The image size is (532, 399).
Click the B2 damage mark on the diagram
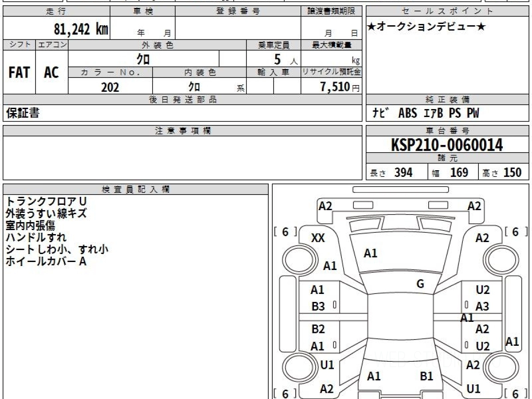pos(318,329)
